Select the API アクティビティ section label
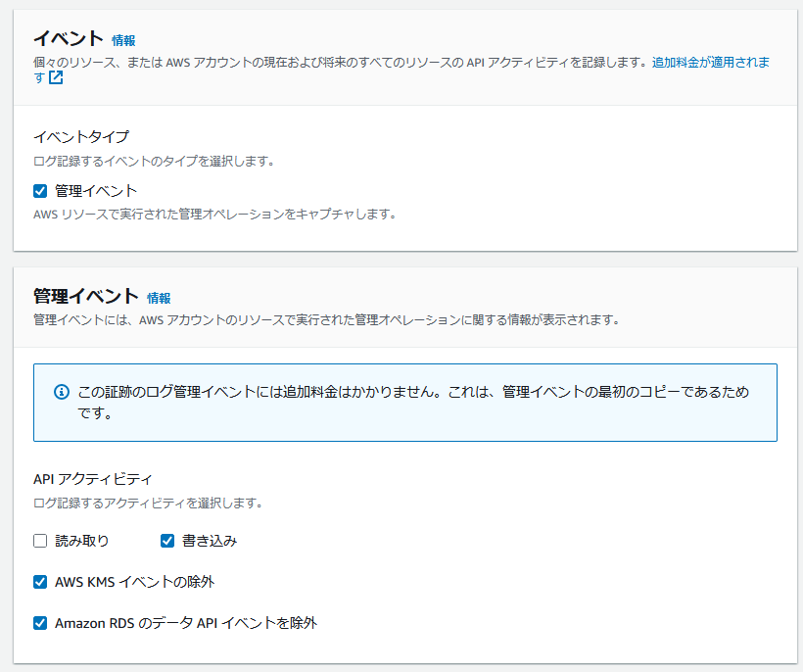The image size is (803, 672). click(x=93, y=479)
